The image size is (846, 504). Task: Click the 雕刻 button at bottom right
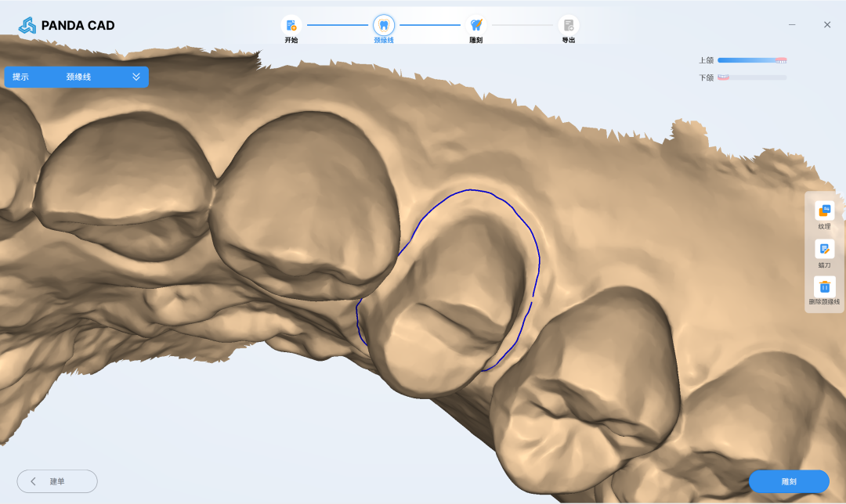click(x=789, y=481)
